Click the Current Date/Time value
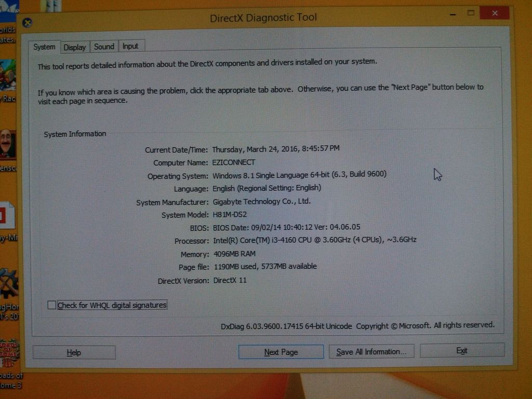The image size is (532, 399). click(276, 149)
